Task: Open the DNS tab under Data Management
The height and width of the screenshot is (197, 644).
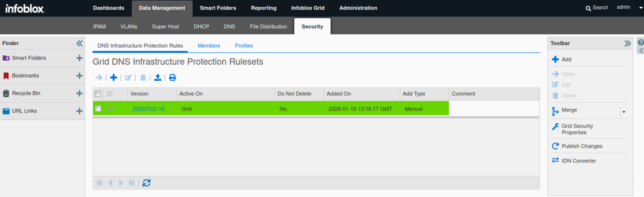Action: (x=229, y=26)
